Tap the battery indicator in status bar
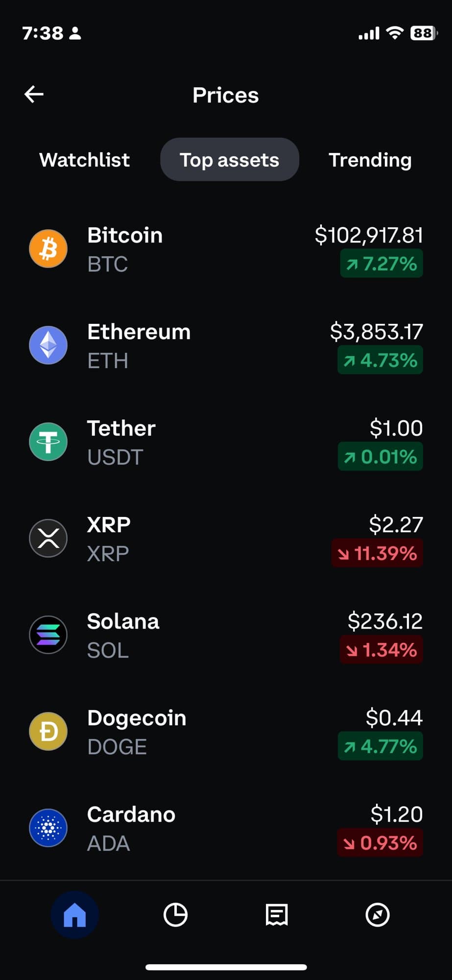This screenshot has height=980, width=452. (424, 33)
